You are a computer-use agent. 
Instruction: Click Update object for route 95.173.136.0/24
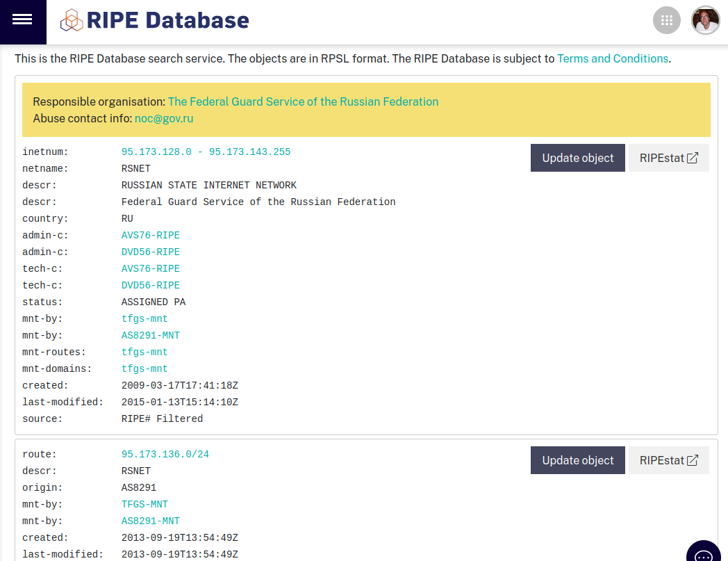click(577, 460)
